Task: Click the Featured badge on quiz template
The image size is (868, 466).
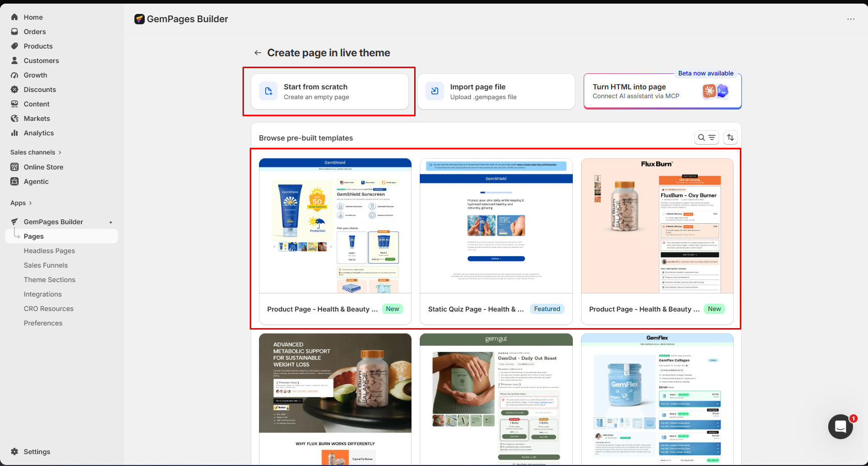Action: pos(547,309)
